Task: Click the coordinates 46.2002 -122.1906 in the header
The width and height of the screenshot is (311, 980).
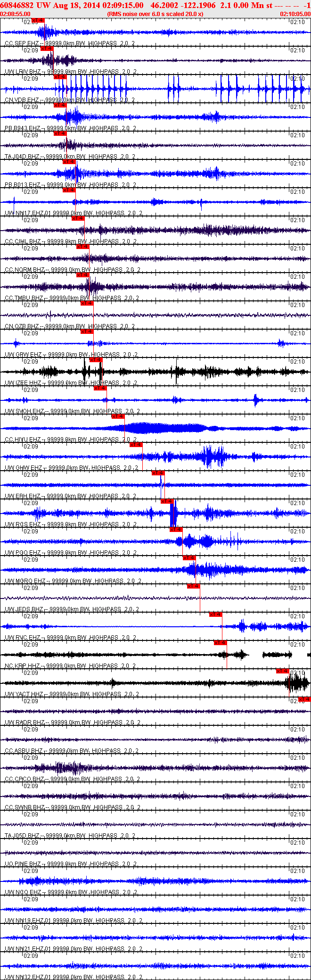Action: click(183, 5)
